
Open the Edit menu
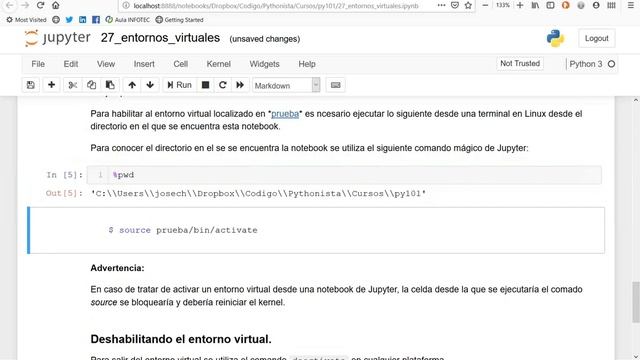pos(71,64)
